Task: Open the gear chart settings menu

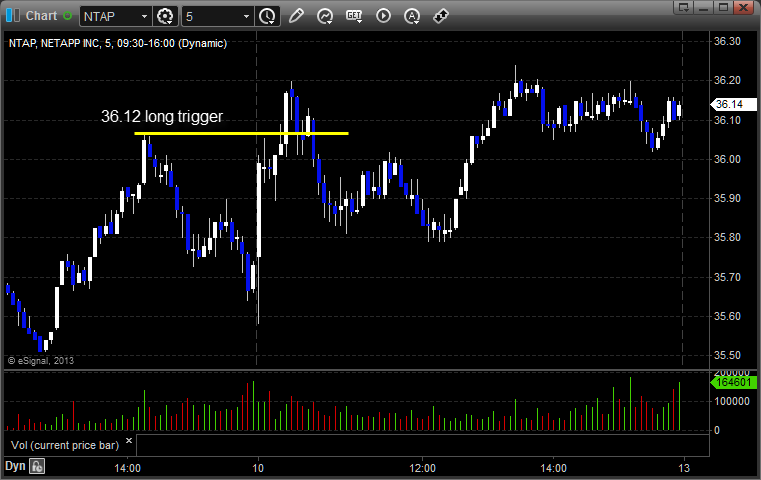Action: tap(165, 17)
